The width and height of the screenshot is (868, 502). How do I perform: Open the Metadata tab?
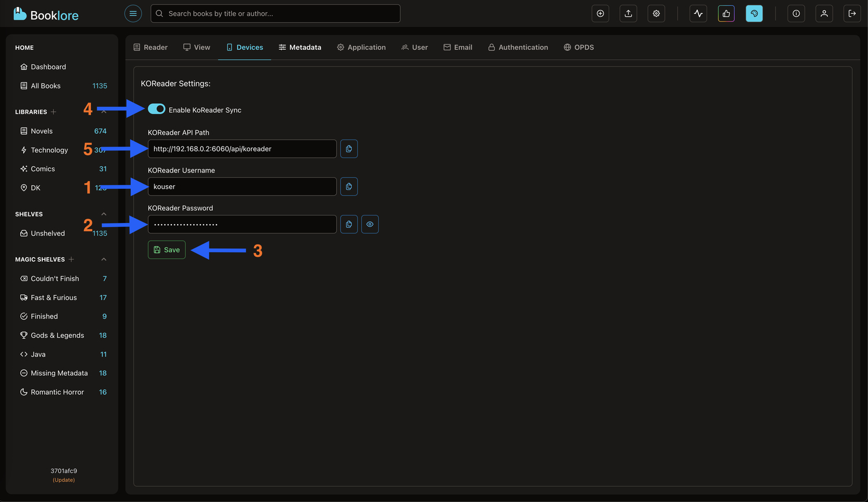(x=300, y=47)
